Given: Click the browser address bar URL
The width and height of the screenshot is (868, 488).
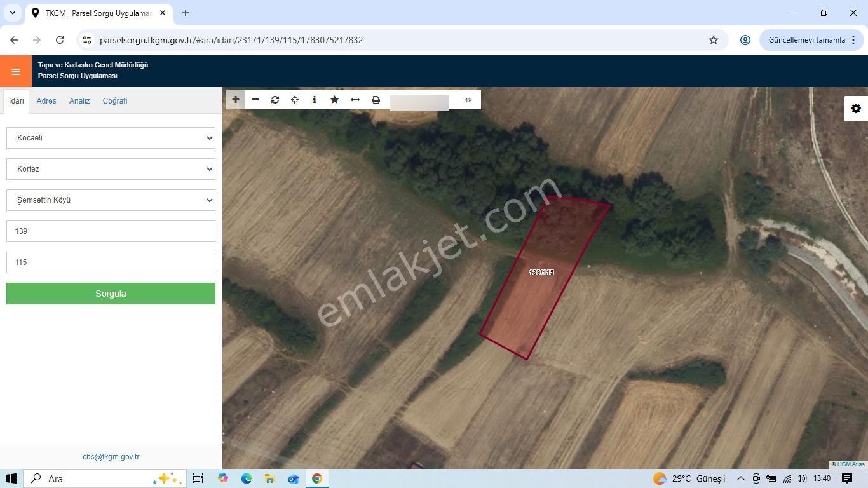Looking at the screenshot, I should (x=231, y=40).
